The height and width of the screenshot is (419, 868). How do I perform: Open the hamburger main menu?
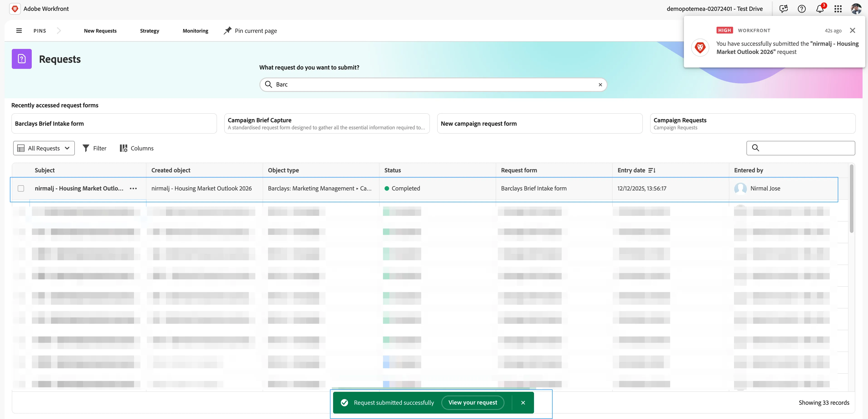coord(19,31)
